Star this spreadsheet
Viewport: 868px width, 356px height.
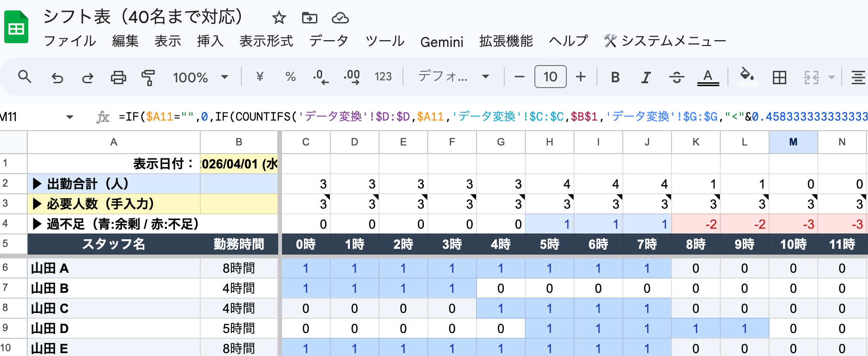click(x=279, y=18)
